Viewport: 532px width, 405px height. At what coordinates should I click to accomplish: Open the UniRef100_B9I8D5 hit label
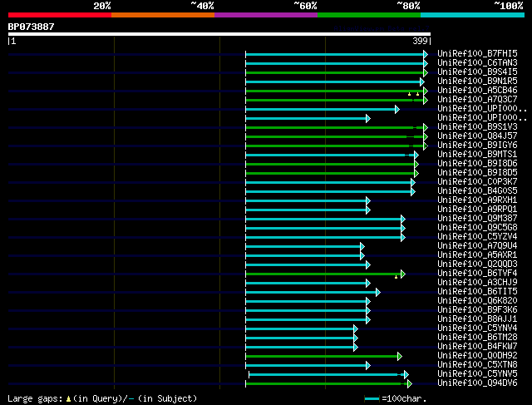(477, 173)
